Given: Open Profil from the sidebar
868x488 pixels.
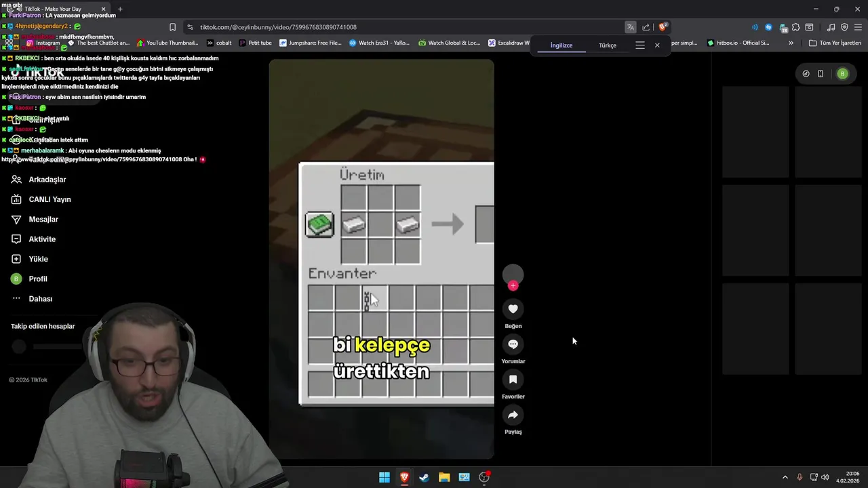Looking at the screenshot, I should pos(30,279).
